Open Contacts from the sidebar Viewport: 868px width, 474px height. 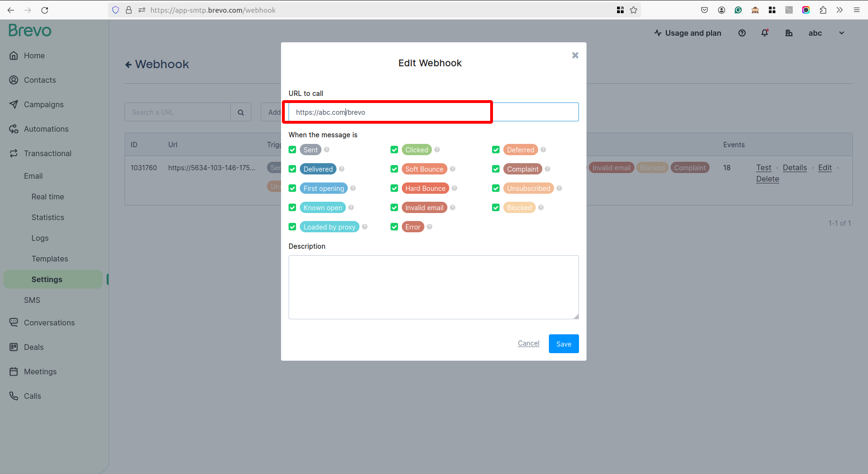(x=40, y=80)
